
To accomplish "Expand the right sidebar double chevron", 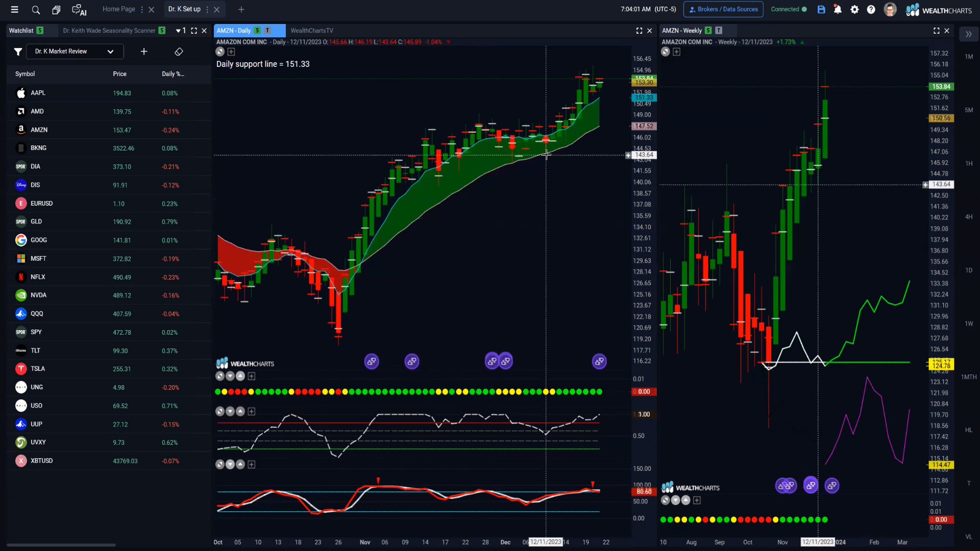I will coord(969,34).
